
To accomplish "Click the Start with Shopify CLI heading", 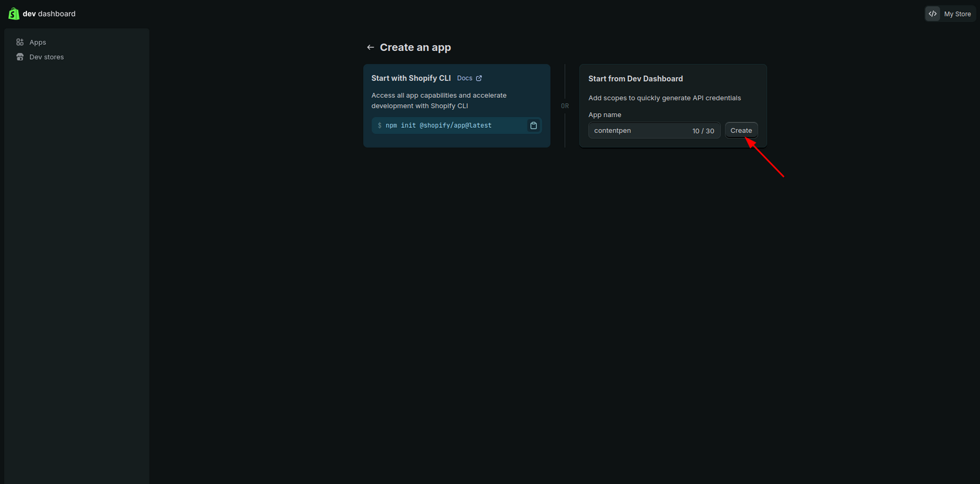I will tap(411, 78).
